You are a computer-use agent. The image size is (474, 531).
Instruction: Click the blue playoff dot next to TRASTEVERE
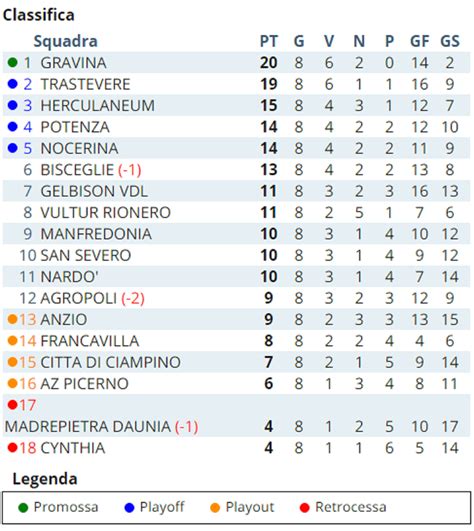pyautogui.click(x=13, y=84)
